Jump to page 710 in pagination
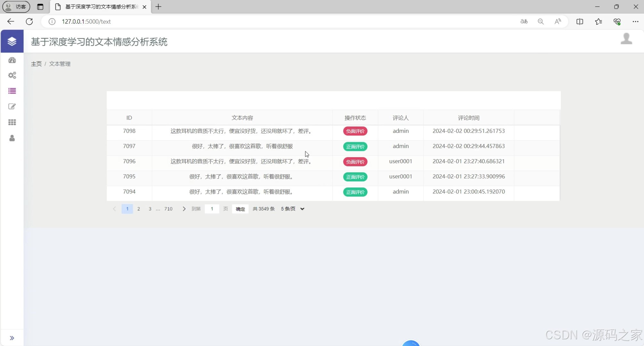This screenshot has height=346, width=644. (x=168, y=209)
